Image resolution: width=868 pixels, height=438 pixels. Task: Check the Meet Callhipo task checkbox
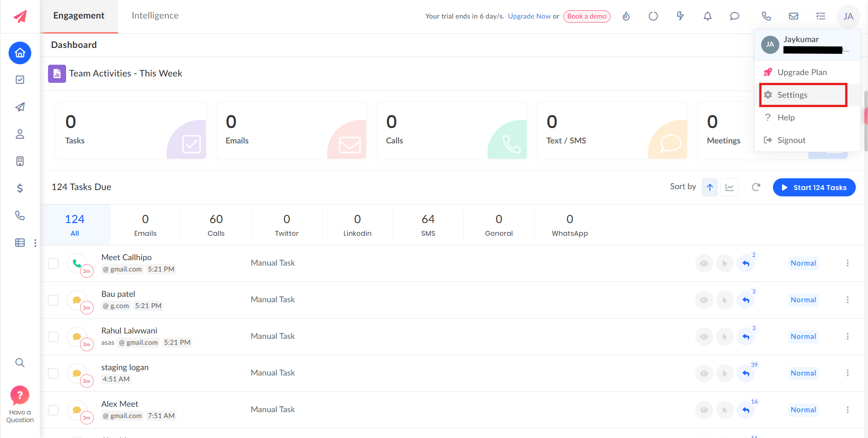[x=53, y=263]
